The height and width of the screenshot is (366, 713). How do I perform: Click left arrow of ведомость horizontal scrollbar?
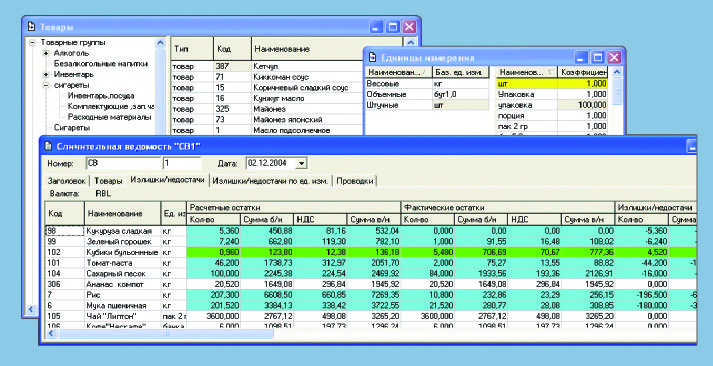click(50, 333)
